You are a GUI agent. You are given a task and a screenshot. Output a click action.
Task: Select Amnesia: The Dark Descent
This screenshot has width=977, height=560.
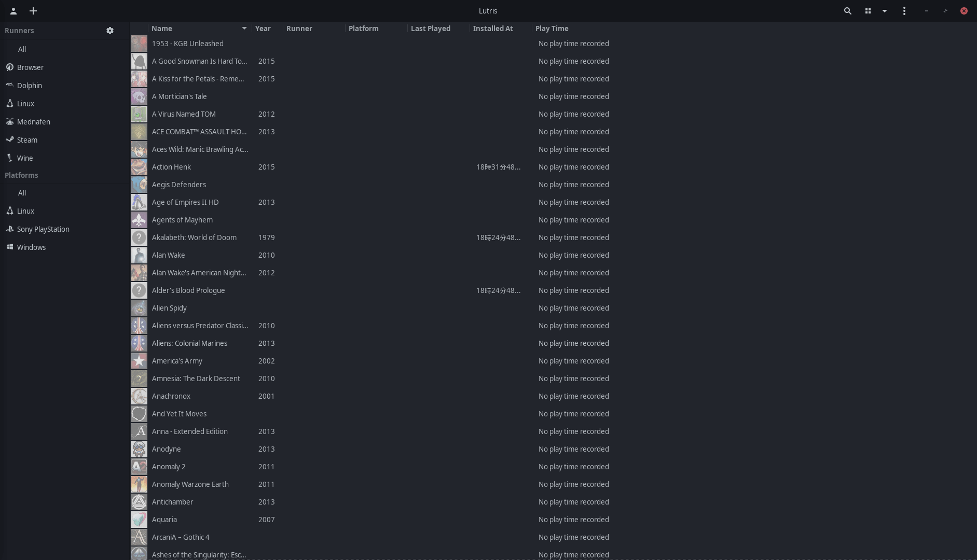[x=553, y=379]
